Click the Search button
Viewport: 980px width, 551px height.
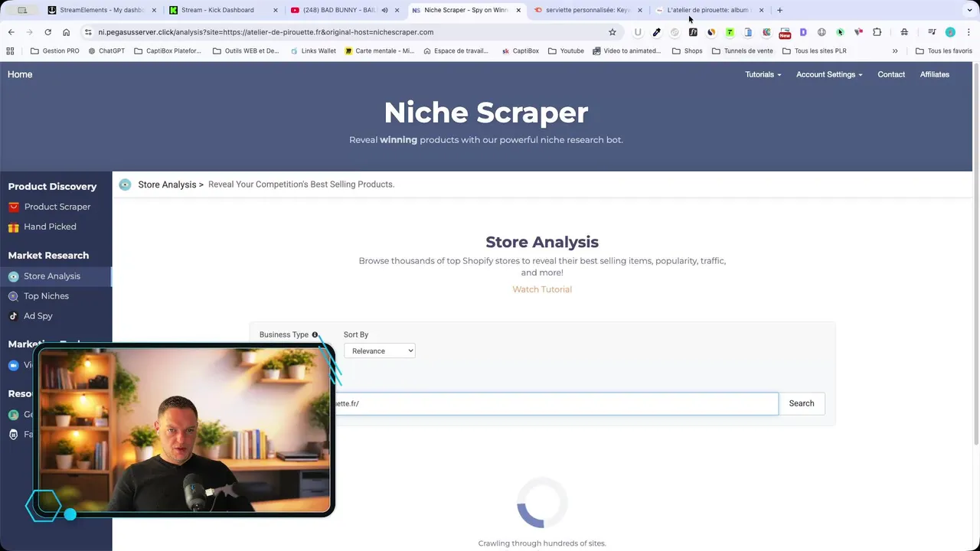coord(802,403)
